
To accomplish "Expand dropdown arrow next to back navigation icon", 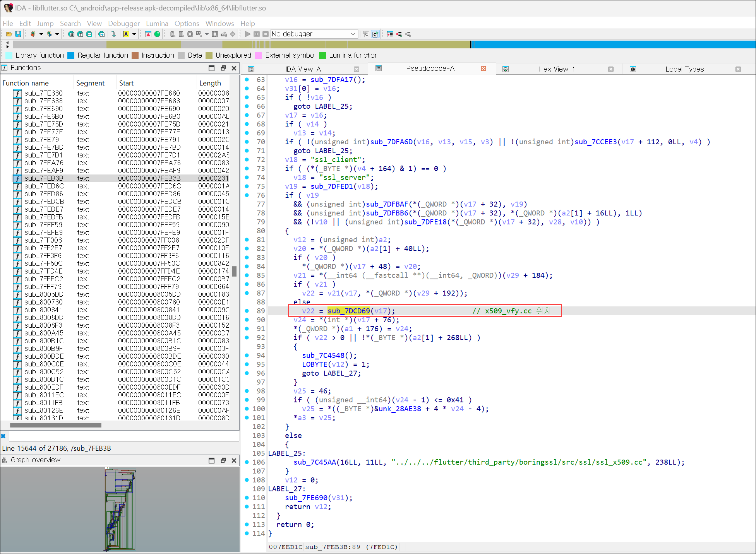I will point(41,34).
